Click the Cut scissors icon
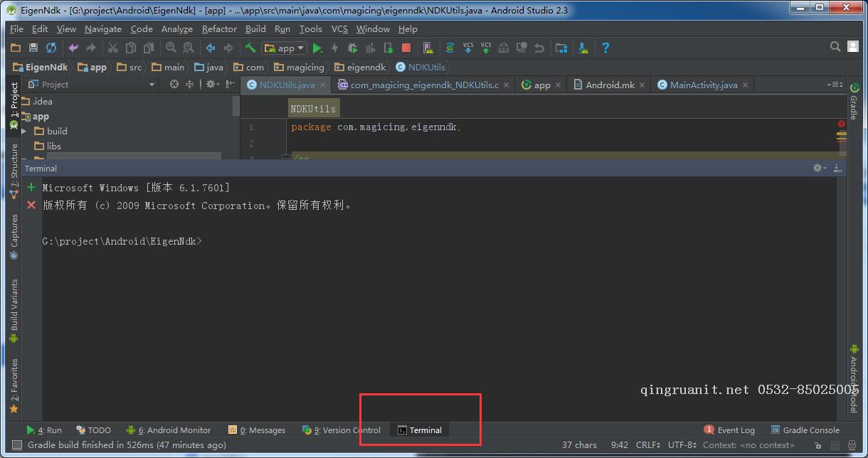 (113, 48)
